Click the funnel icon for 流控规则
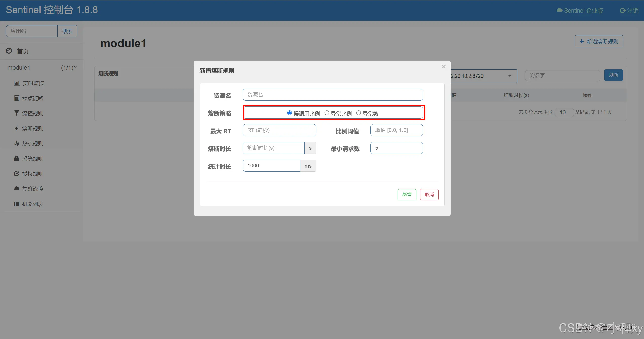 (x=17, y=113)
